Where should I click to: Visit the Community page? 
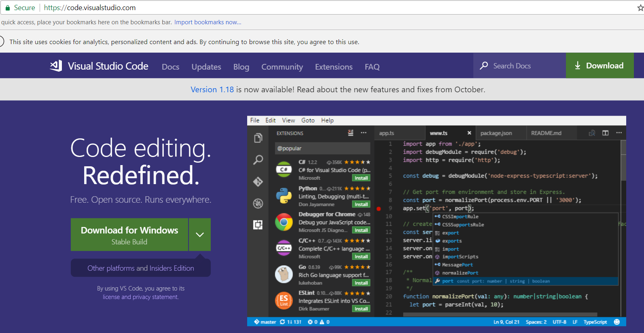point(282,67)
